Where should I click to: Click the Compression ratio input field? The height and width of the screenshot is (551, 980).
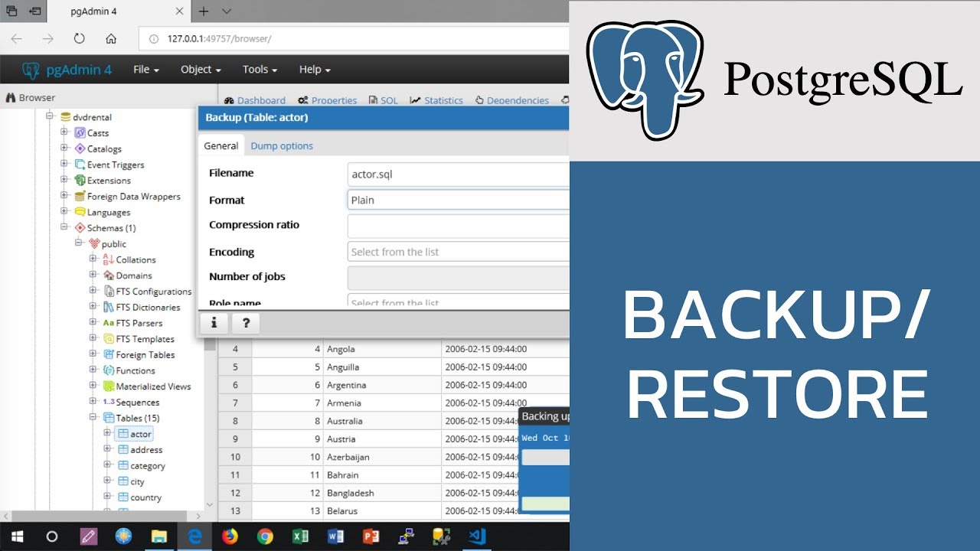tap(459, 226)
